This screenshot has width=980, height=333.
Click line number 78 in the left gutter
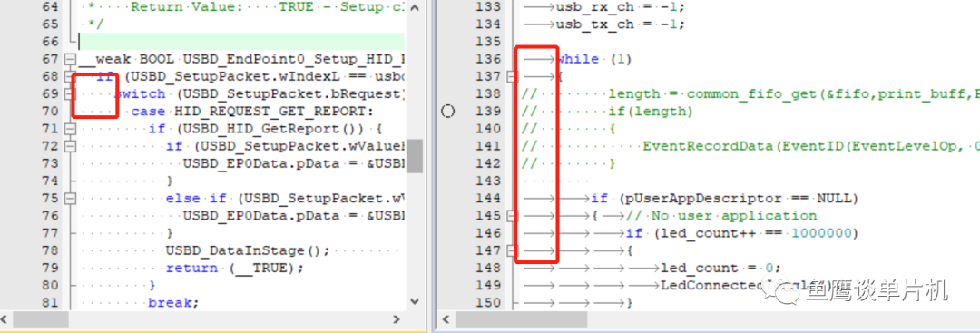click(49, 250)
